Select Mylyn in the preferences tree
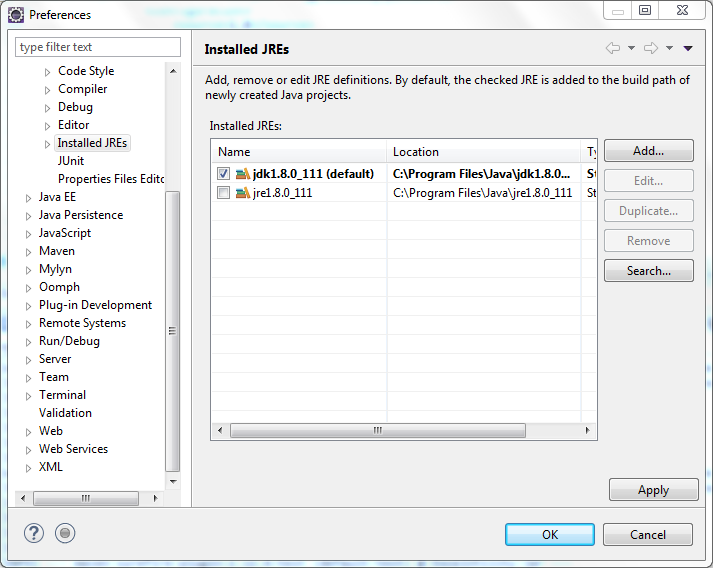The height and width of the screenshot is (568, 713). (55, 269)
